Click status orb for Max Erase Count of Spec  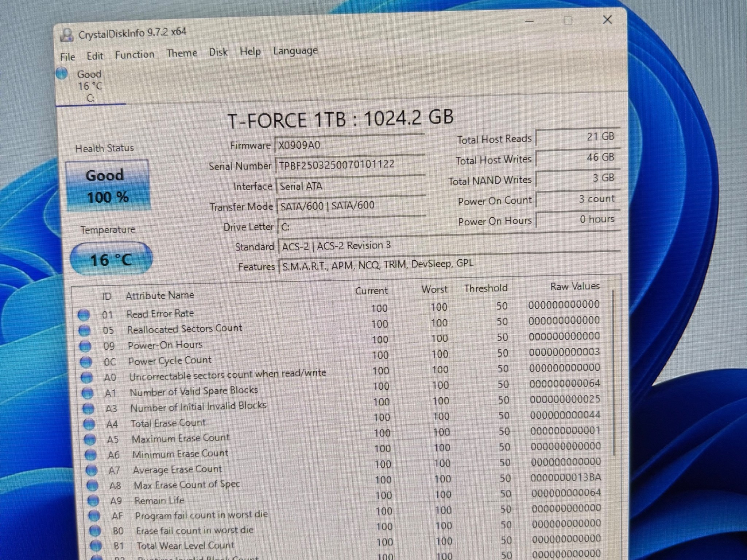click(92, 486)
